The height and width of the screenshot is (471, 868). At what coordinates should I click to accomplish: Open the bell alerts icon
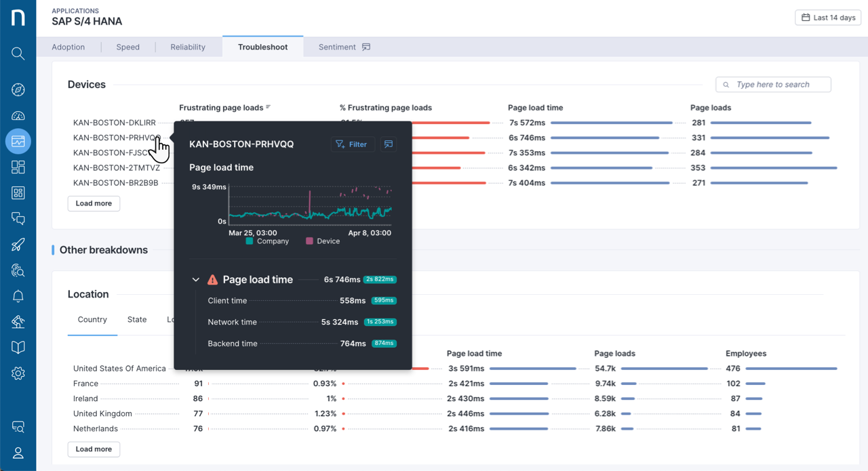point(18,295)
